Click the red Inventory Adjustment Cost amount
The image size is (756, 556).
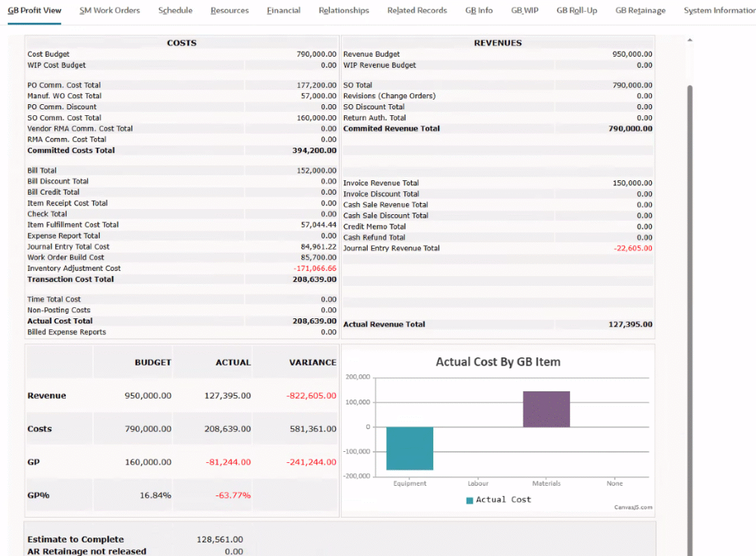click(x=315, y=269)
